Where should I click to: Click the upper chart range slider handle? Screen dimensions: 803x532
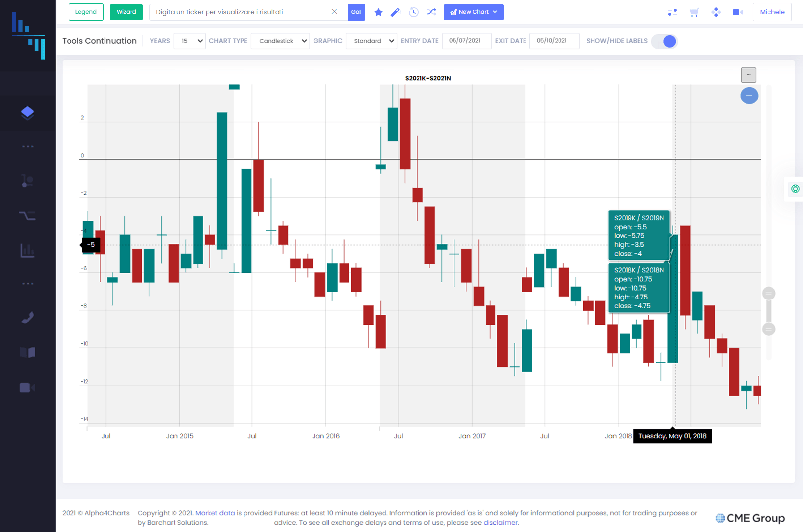coord(768,294)
